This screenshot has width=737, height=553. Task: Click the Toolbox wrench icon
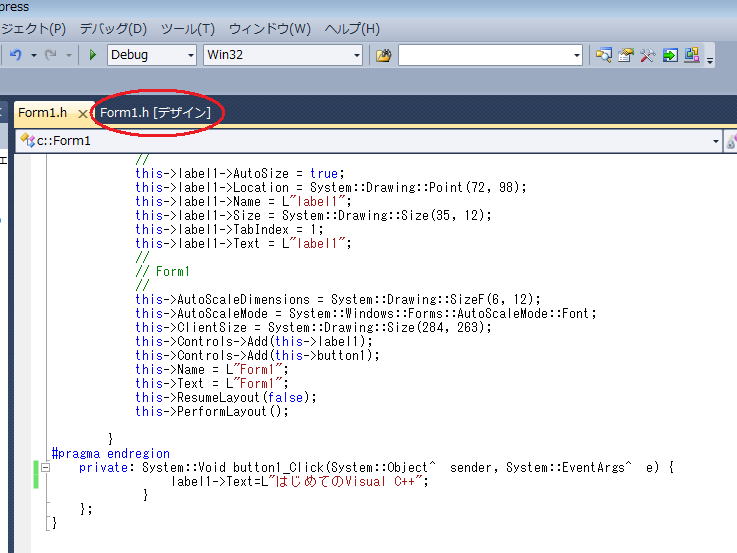coord(648,55)
